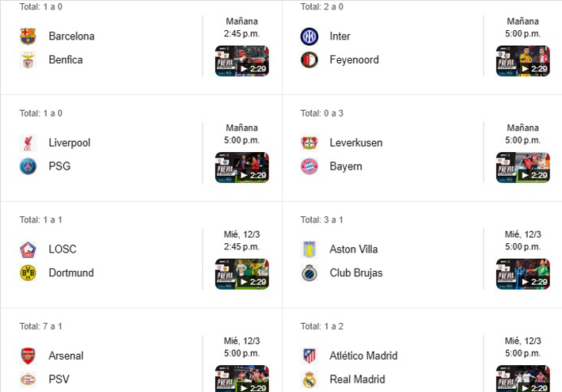This screenshot has height=392, width=562.
Task: Select the Arsenal club crest
Action: tap(28, 356)
